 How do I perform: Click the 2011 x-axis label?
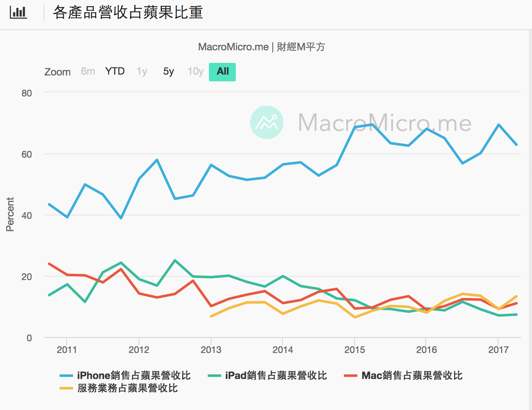[x=67, y=350]
